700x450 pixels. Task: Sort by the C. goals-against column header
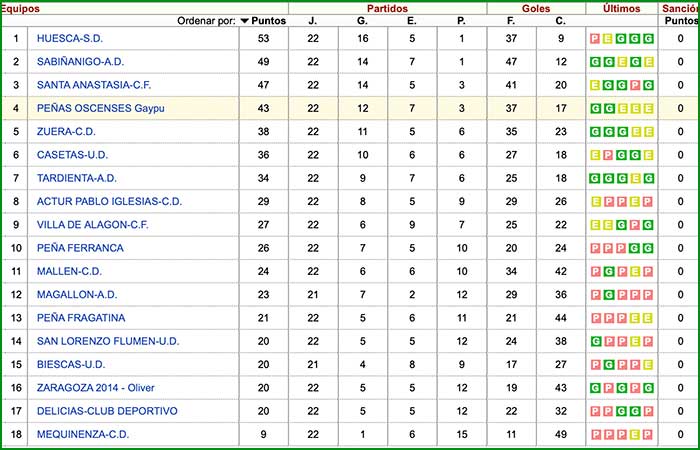[560, 20]
